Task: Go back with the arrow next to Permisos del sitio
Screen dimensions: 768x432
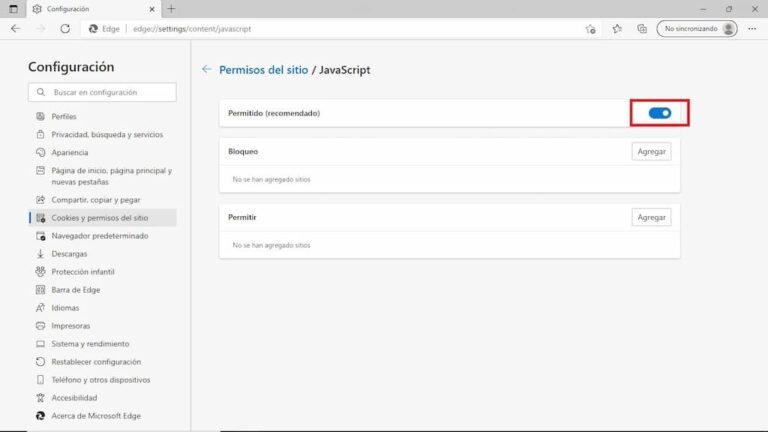Action: click(x=207, y=70)
